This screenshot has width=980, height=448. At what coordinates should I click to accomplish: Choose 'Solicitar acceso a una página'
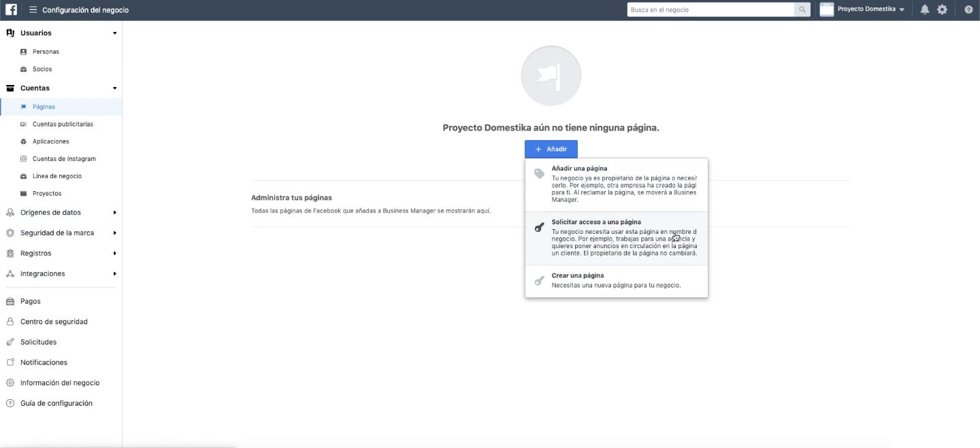[616, 237]
